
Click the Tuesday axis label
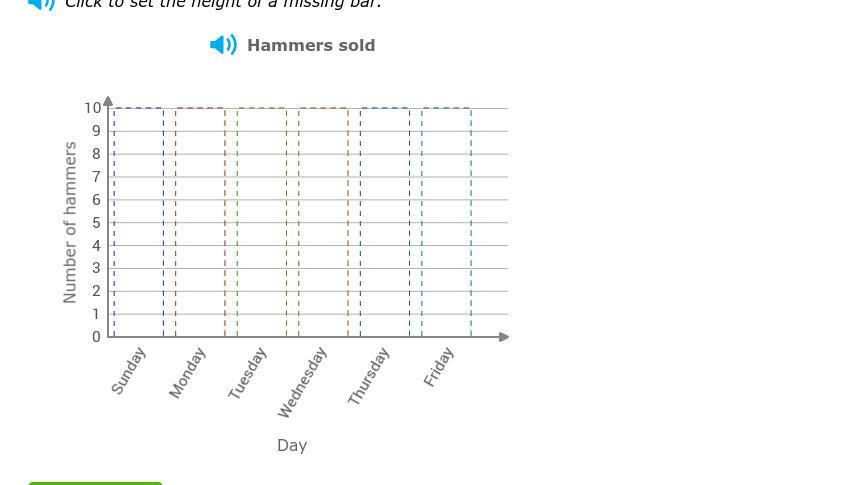[248, 373]
